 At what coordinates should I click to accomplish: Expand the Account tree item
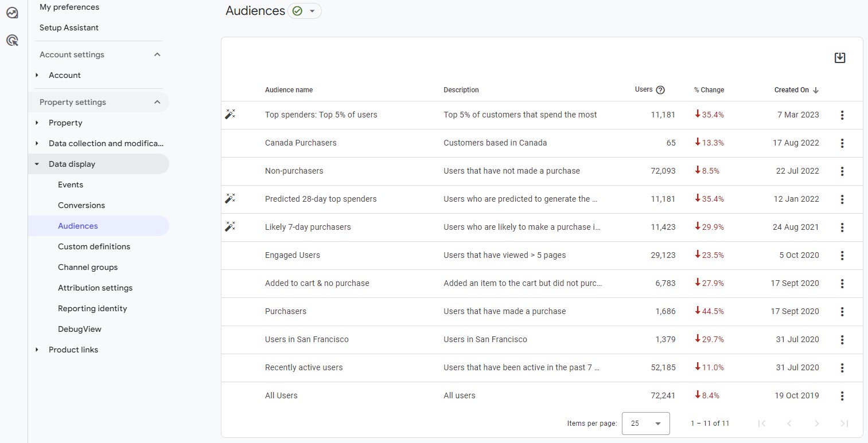[x=37, y=75]
